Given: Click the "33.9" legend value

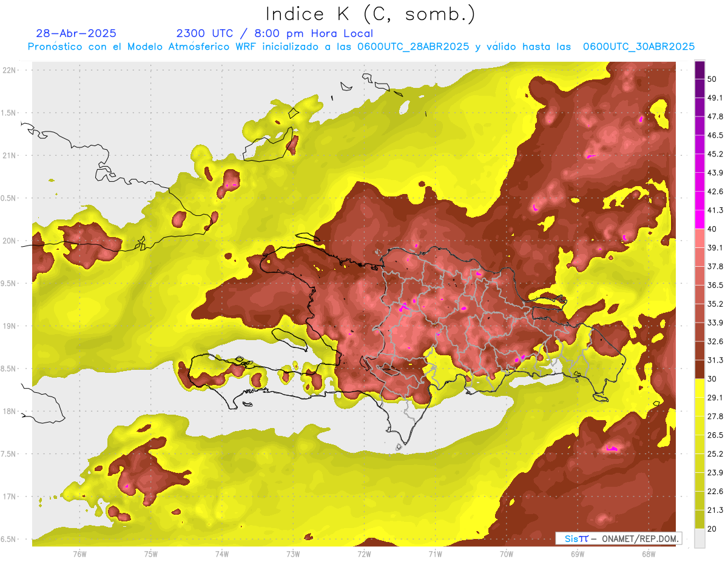Looking at the screenshot, I should 715,323.
